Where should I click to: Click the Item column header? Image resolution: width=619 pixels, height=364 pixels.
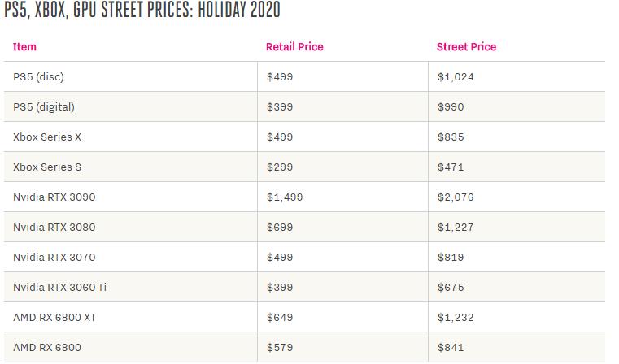(x=24, y=47)
